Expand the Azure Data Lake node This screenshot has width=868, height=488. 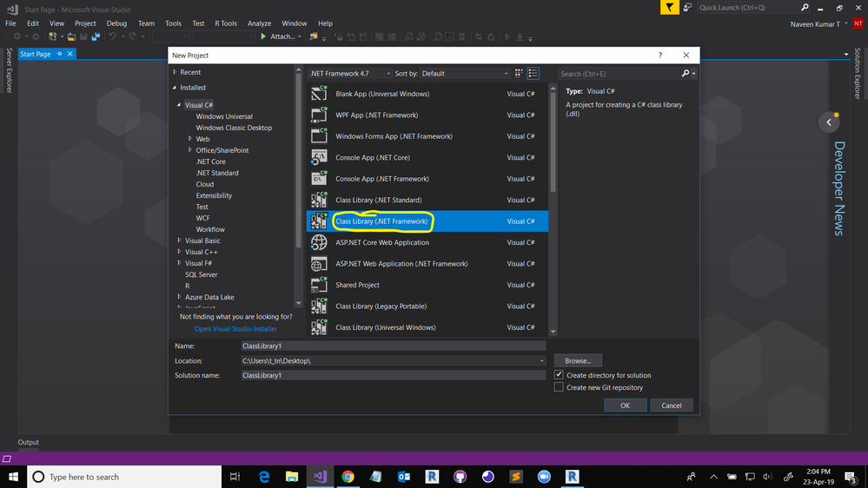pyautogui.click(x=179, y=297)
